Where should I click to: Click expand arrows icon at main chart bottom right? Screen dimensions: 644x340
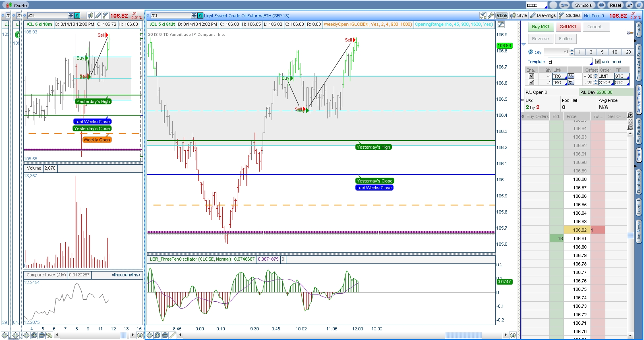[x=513, y=335]
